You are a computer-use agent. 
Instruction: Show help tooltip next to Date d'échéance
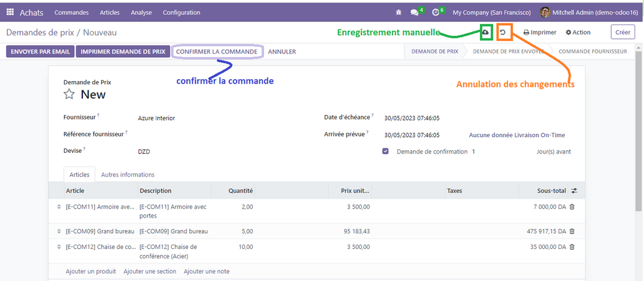(x=372, y=116)
